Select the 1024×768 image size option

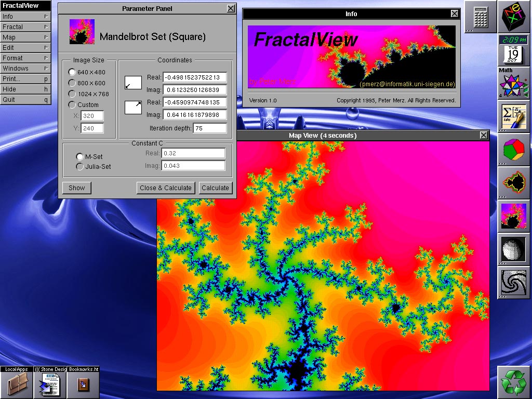(72, 94)
